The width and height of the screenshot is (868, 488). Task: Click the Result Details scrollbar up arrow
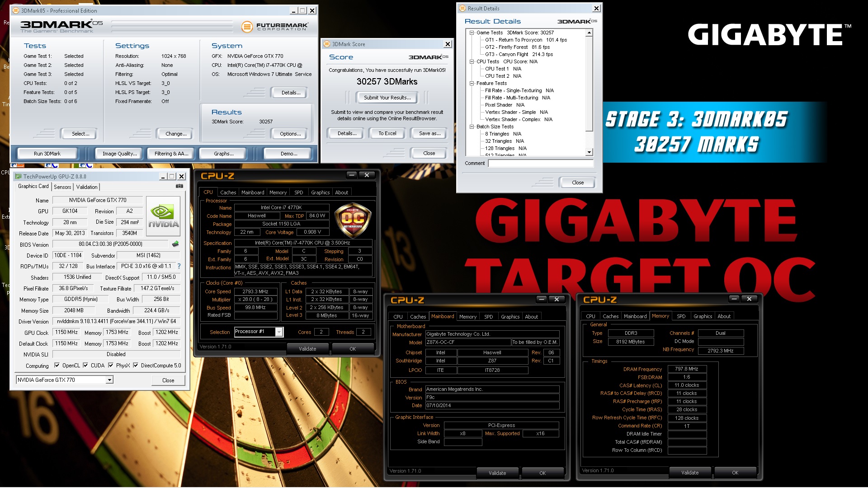pos(589,33)
